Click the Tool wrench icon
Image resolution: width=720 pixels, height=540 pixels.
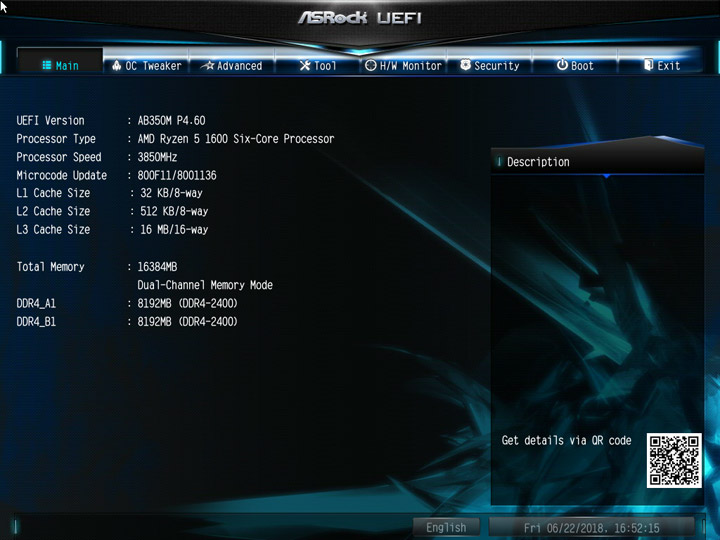[305, 66]
